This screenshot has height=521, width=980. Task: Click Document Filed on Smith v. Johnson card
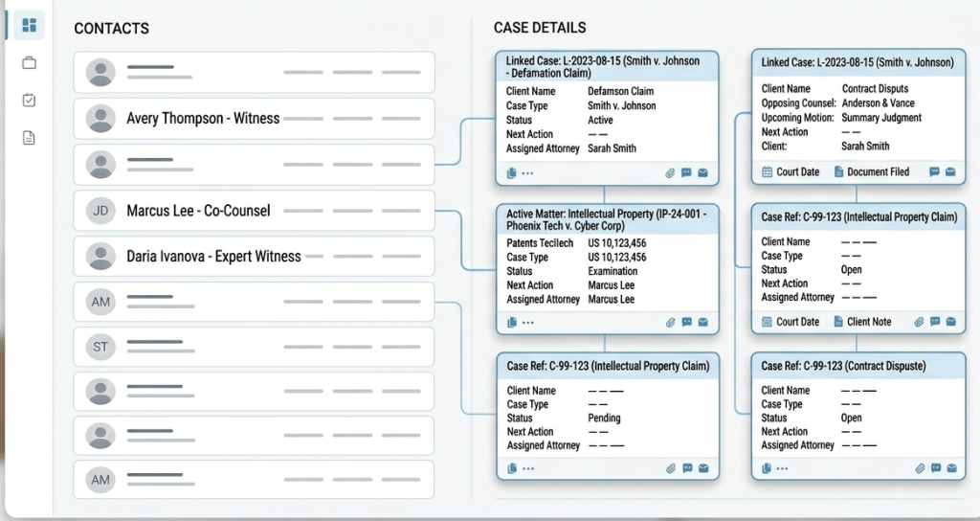[x=871, y=172]
